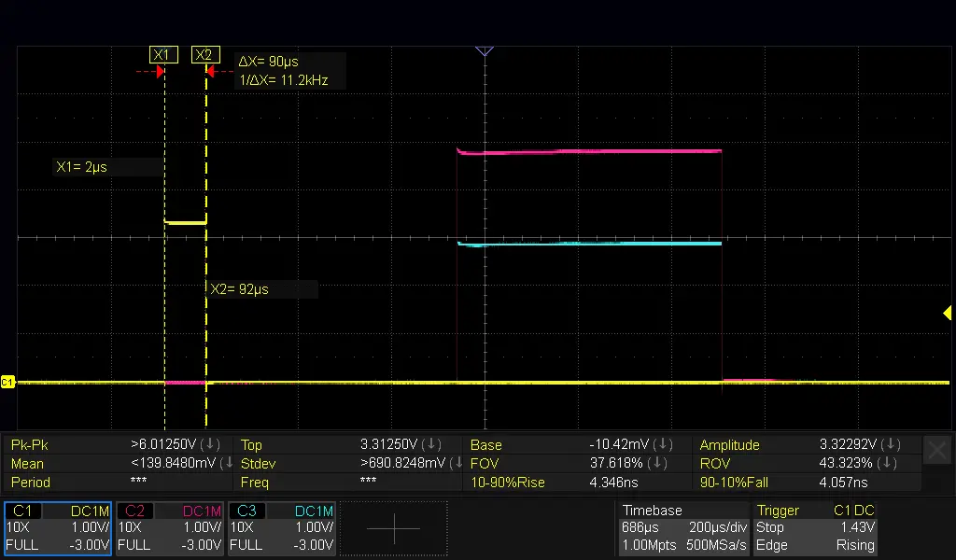Image resolution: width=956 pixels, height=560 pixels.
Task: Click the down arrow beside the Top value
Action: point(430,444)
